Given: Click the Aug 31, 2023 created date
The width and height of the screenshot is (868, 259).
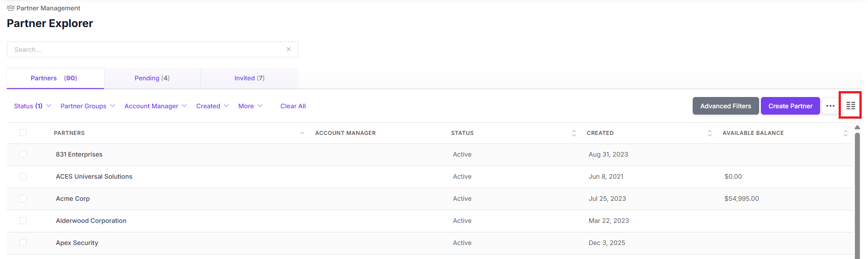Looking at the screenshot, I should [x=608, y=154].
